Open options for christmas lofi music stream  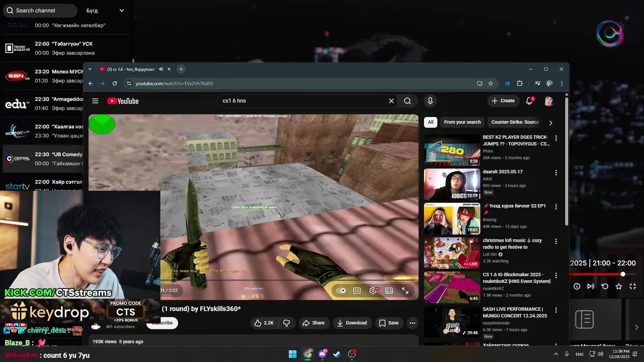click(556, 241)
